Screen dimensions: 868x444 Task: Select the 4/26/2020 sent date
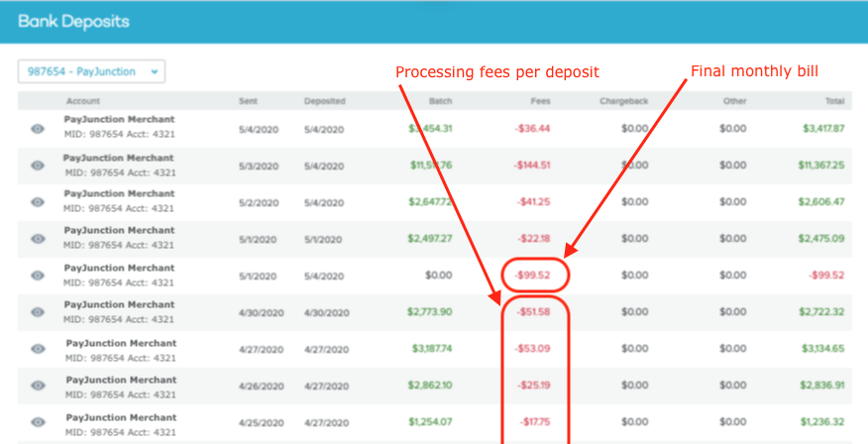(x=261, y=387)
